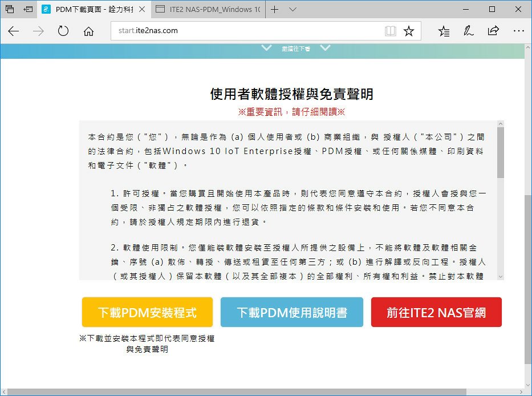Show tabs you've set aside
The width and height of the screenshot is (532, 396).
pyautogui.click(x=10, y=9)
